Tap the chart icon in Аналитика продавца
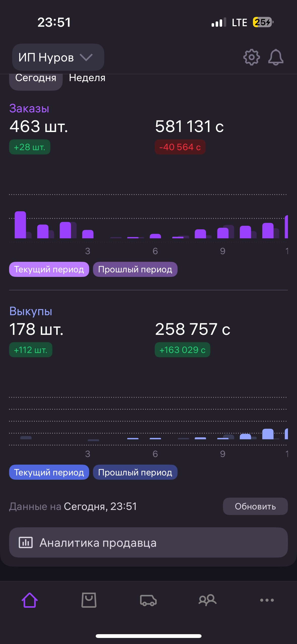Screen dimensions: 297x644 [26, 542]
